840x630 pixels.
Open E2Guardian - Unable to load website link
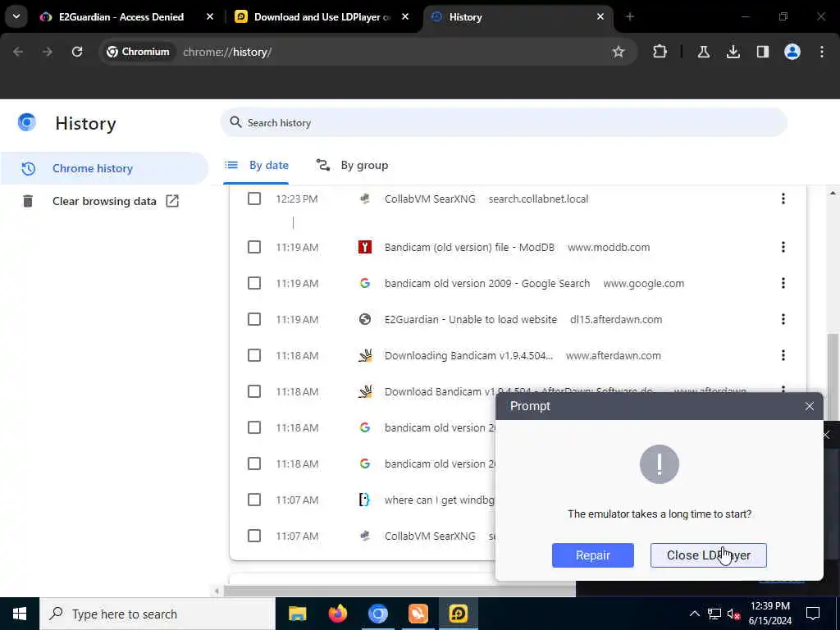tap(470, 319)
